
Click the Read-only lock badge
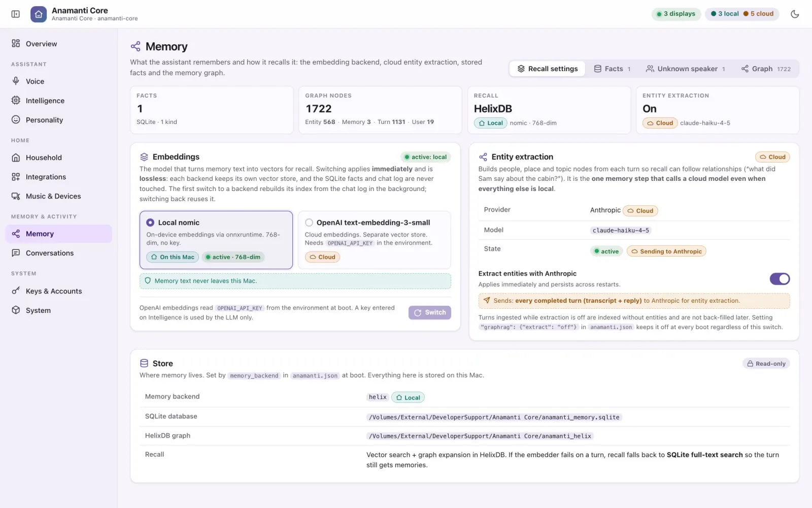tap(766, 364)
